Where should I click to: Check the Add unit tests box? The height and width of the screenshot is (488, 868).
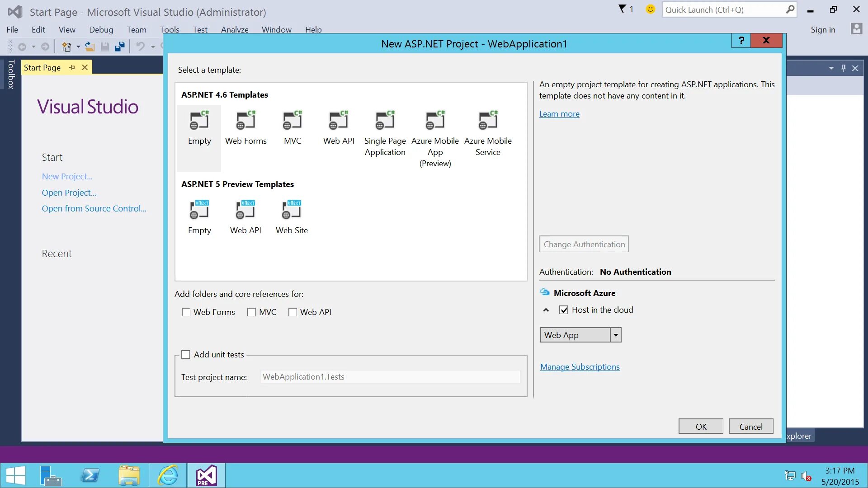point(186,355)
